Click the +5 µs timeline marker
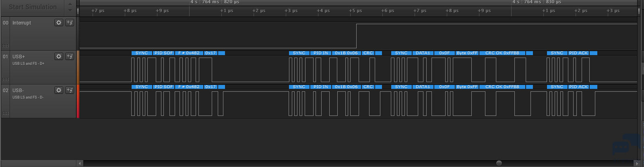 355,11
